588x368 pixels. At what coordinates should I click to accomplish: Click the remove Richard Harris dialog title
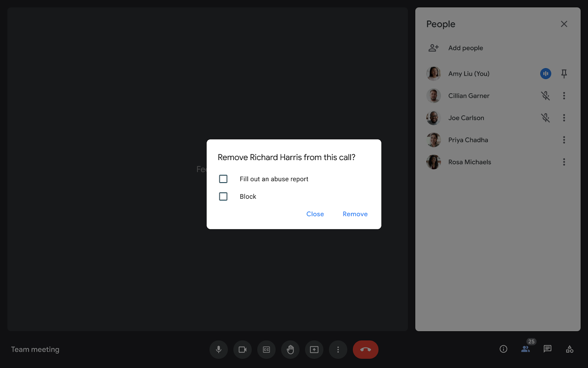click(287, 158)
